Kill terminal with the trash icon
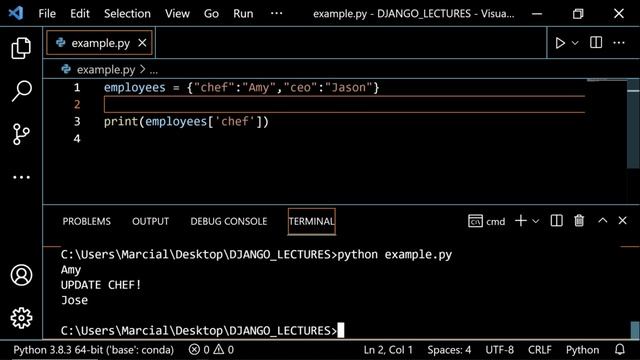This screenshot has height=360, width=640. [x=579, y=221]
